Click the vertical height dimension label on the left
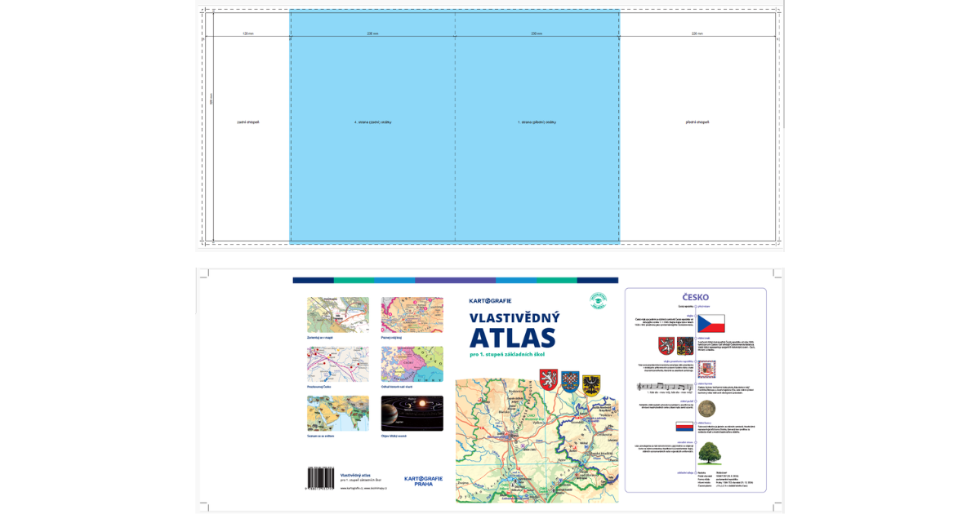Screen dimensions: 980x514 coord(212,98)
